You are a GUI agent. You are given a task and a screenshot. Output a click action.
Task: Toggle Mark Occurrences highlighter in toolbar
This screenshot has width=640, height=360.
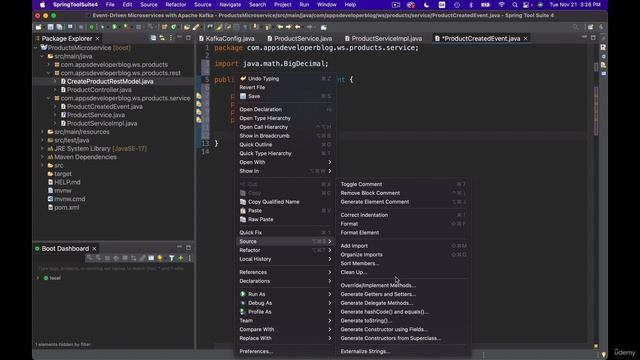[x=218, y=27]
